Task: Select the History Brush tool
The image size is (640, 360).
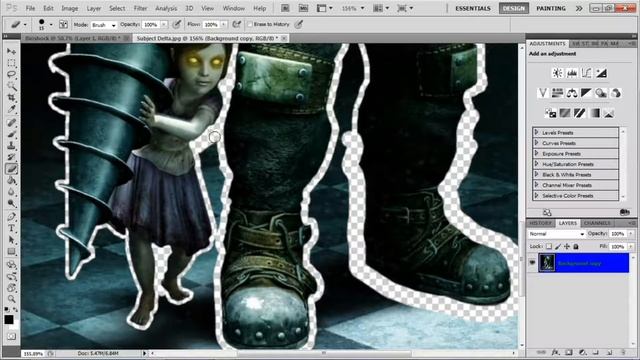Action: [11, 157]
